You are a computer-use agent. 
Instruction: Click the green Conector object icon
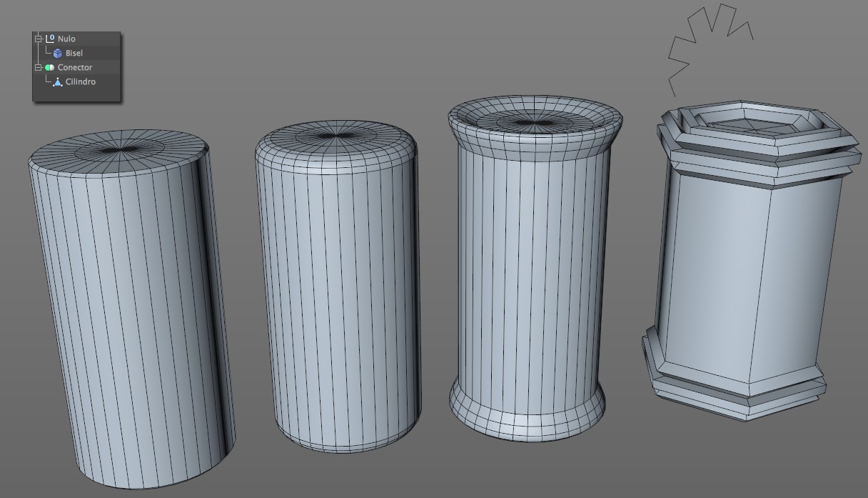click(49, 67)
